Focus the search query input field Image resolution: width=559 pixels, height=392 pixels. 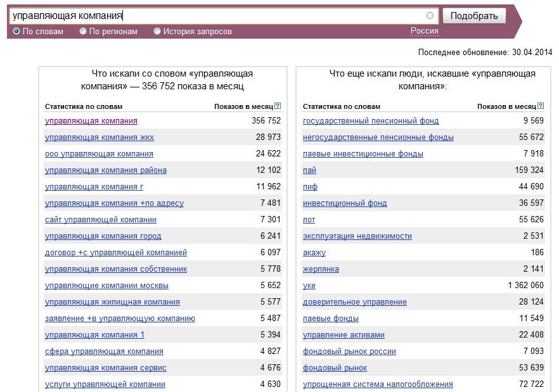217,16
